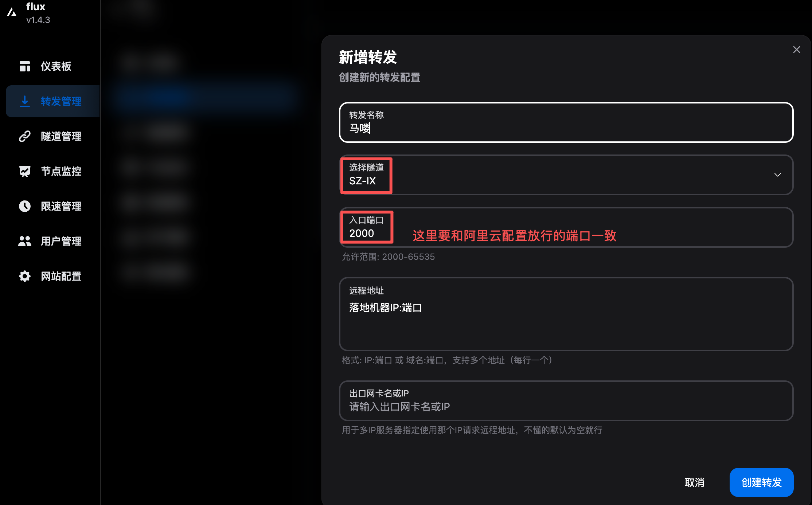Close the 新增转发 dialog
This screenshot has width=812, height=505.
796,50
